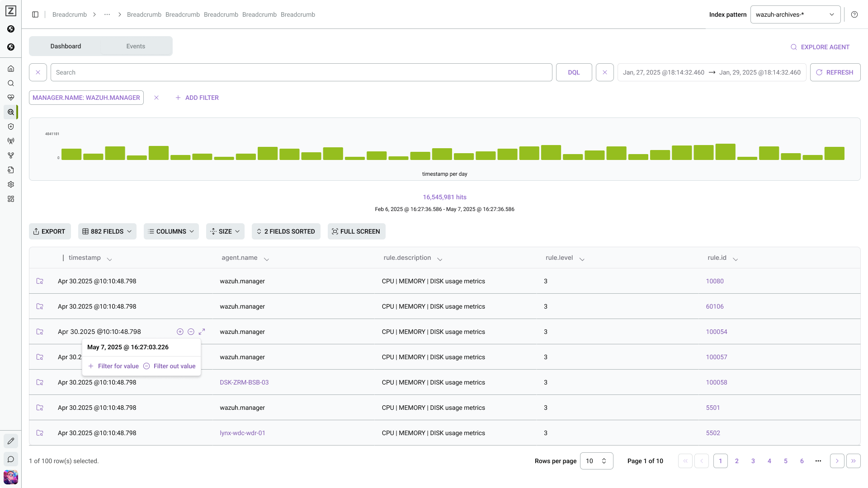Remove the MANAGER.NAME filter with its X

156,98
